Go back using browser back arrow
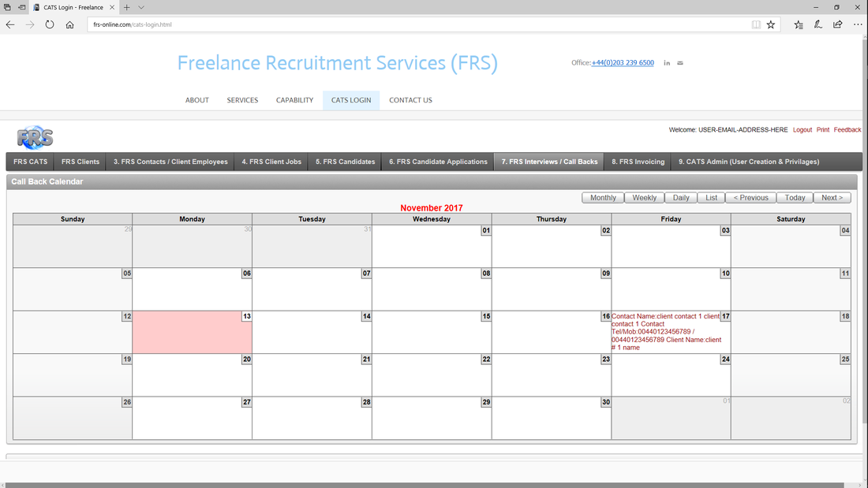Image resolution: width=868 pixels, height=488 pixels. point(10,24)
